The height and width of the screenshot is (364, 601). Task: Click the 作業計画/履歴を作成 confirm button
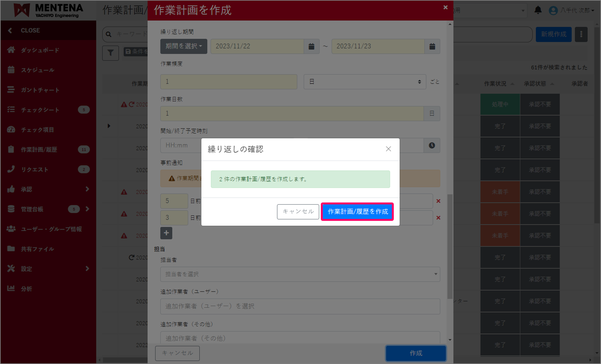[x=357, y=212]
